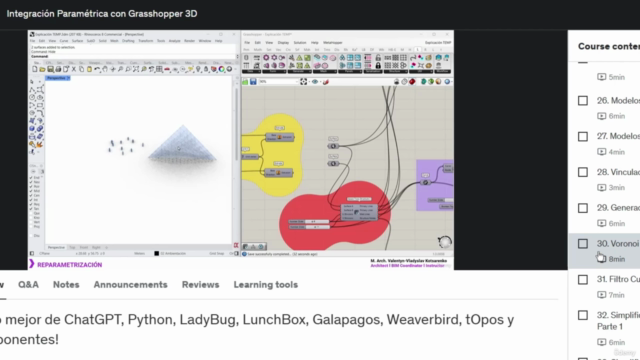Click the Grasshopper Save file icon

point(253,82)
